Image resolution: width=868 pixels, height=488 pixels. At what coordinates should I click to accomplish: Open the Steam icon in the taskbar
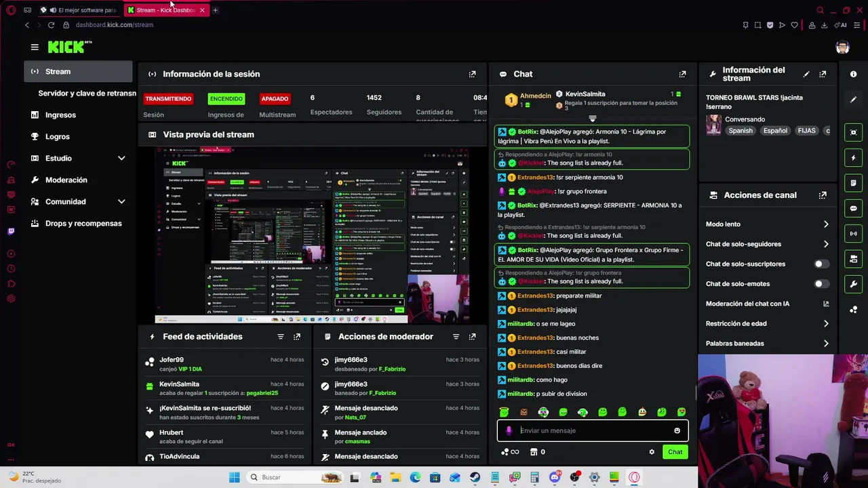tap(475, 477)
